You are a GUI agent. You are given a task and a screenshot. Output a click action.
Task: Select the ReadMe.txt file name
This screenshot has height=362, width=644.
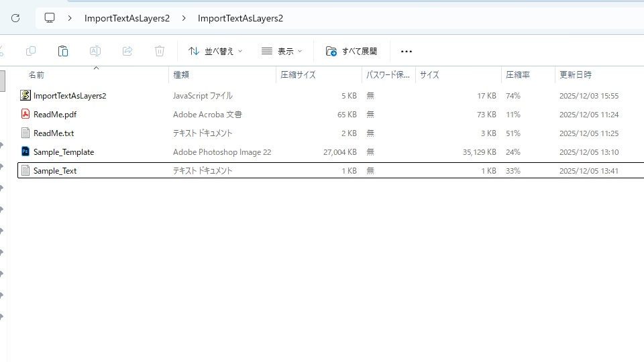pos(54,133)
